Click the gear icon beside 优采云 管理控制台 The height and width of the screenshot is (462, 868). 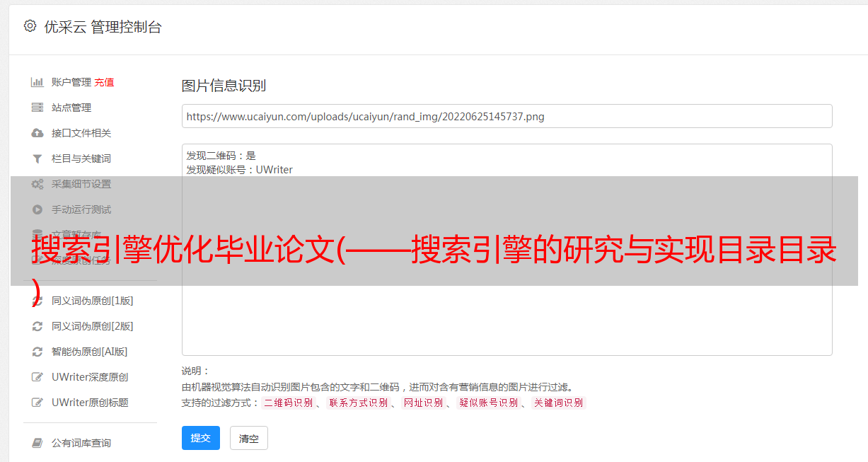coord(30,26)
